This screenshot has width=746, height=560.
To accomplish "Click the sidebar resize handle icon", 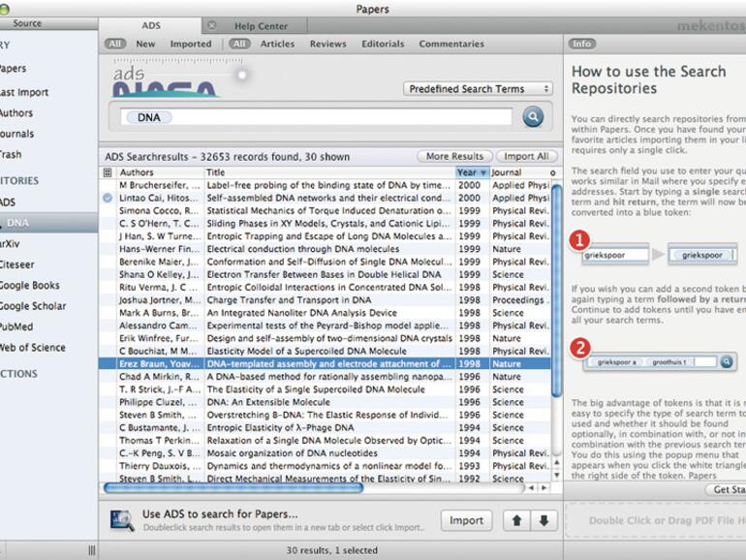I will point(92,550).
